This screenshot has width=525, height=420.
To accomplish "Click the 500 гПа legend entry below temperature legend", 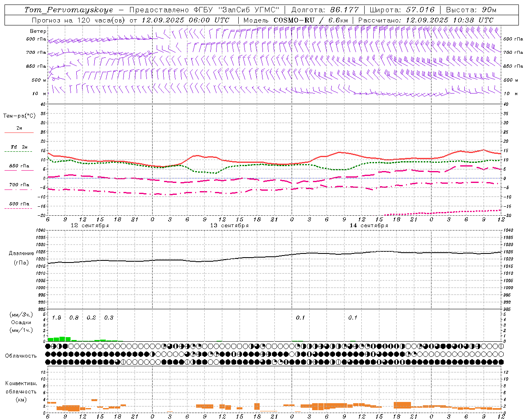I will tap(19, 203).
